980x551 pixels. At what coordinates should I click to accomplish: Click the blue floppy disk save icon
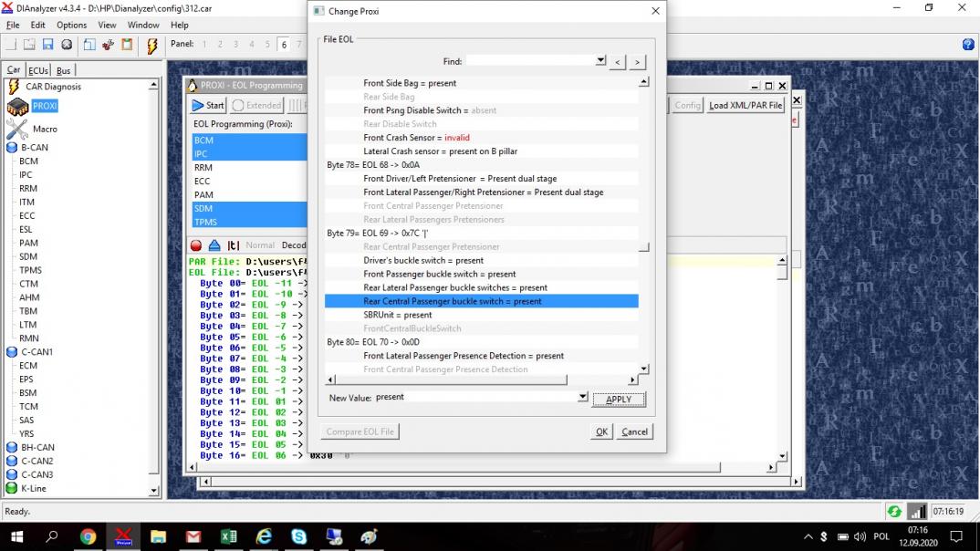coord(47,44)
